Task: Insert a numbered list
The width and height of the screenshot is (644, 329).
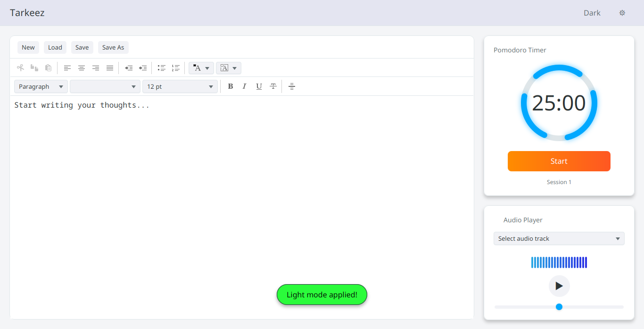Action: [176, 68]
